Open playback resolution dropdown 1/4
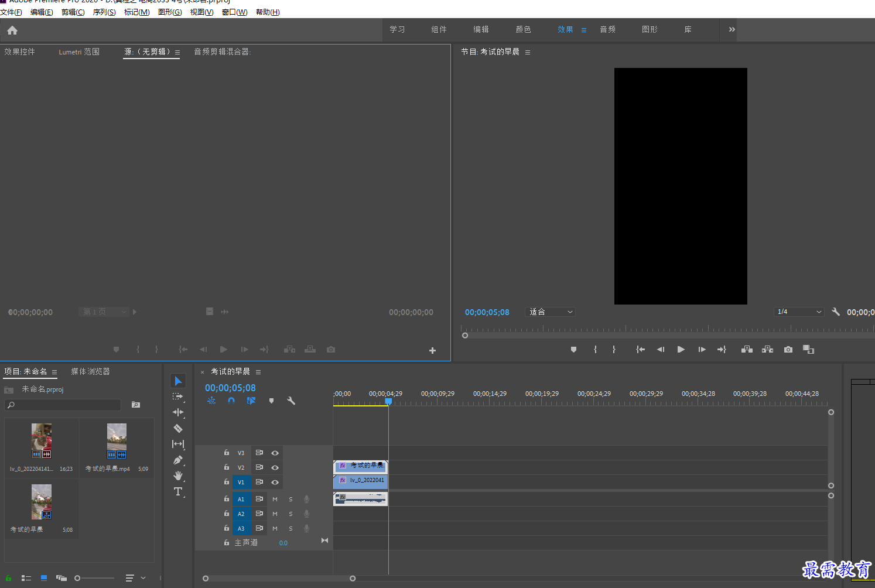This screenshot has width=875, height=588. coord(799,312)
